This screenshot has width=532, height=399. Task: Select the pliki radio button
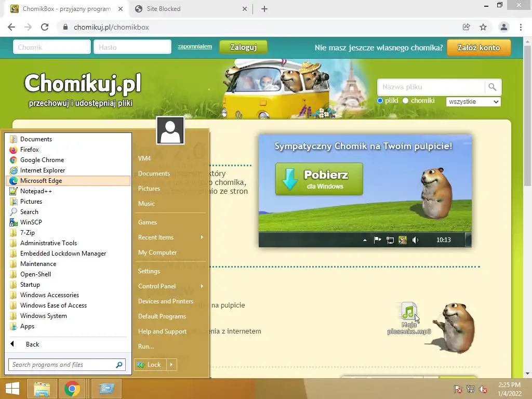380,101
